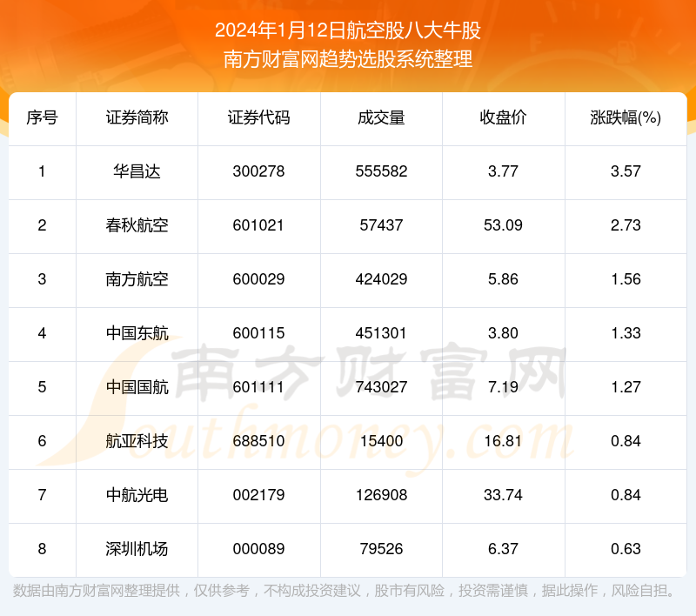Open the 航亚科技 stock entry
This screenshot has height=616, width=696.
[137, 441]
